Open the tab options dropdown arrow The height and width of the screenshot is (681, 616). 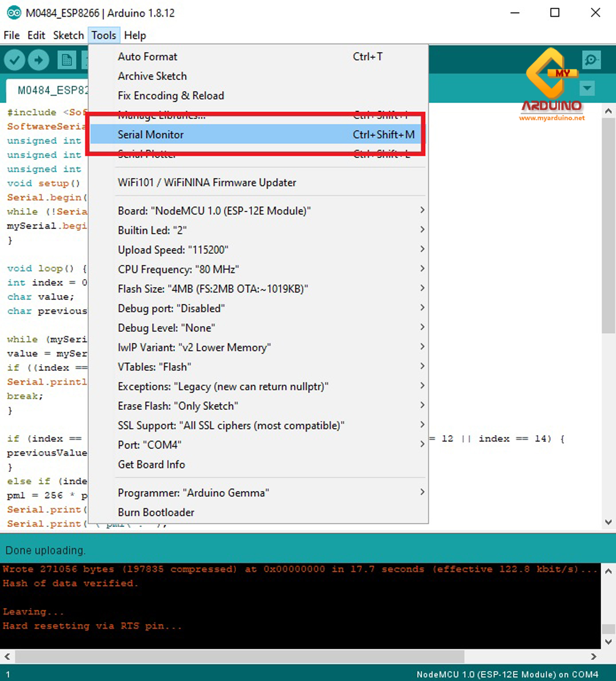coord(587,88)
